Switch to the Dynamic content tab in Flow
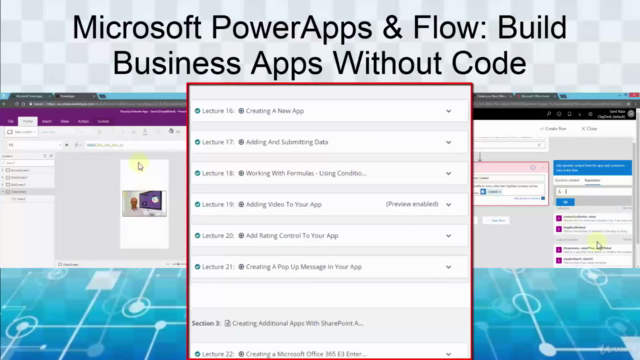640x360 pixels. point(567,180)
